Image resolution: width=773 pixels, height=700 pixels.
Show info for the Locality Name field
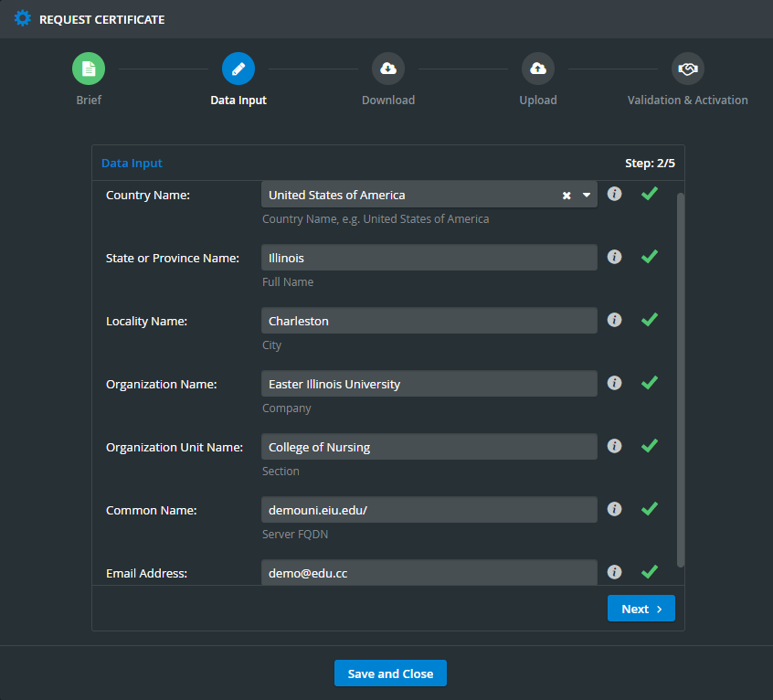[x=614, y=320]
